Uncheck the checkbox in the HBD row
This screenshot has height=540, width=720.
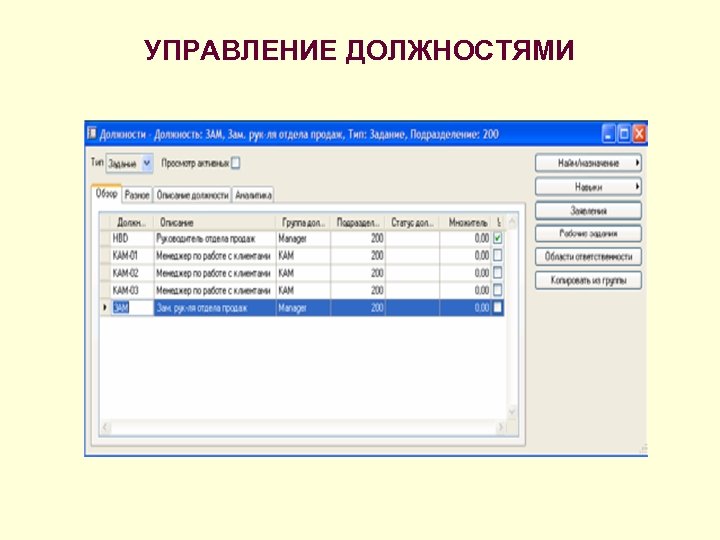pyautogui.click(x=497, y=238)
